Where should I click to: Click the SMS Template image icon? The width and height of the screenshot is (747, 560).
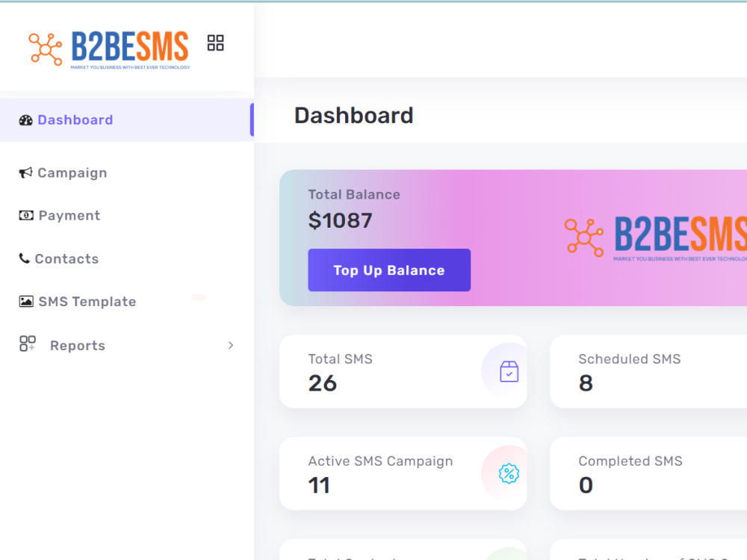click(x=26, y=302)
